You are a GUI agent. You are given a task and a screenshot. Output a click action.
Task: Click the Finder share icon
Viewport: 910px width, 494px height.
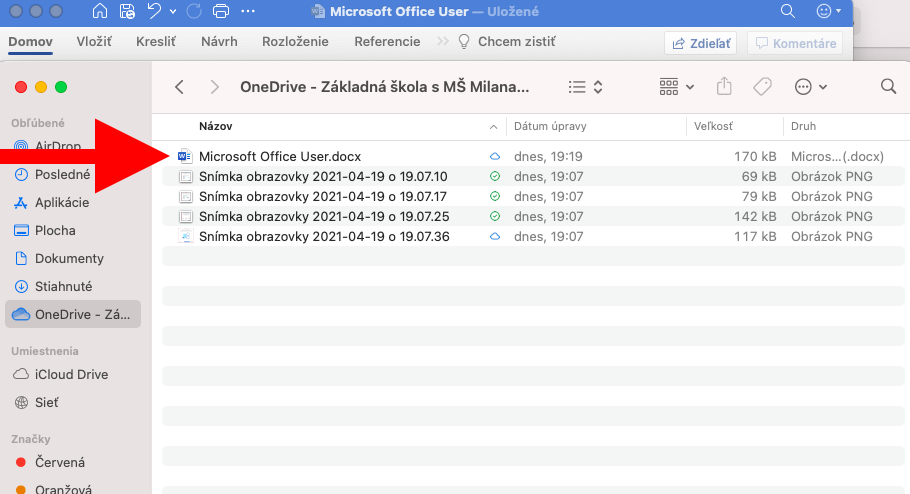[724, 87]
